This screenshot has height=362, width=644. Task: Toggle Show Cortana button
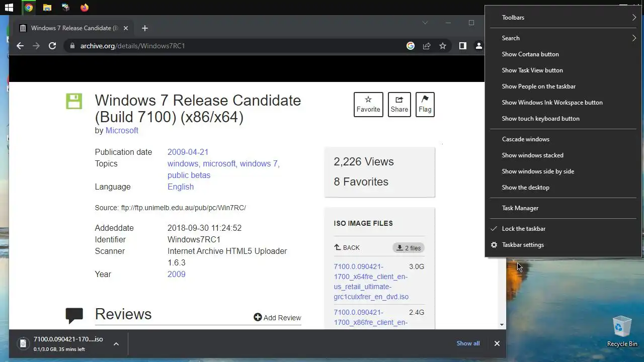[563, 54]
